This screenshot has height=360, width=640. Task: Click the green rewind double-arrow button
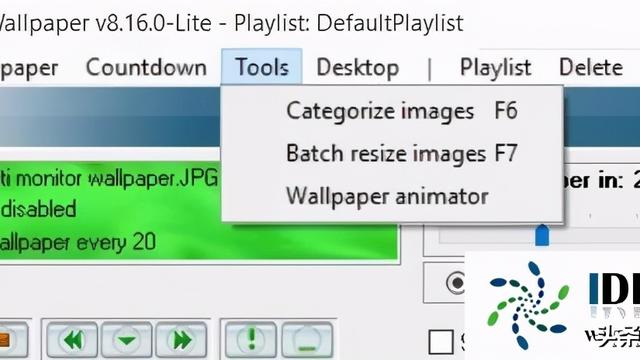tap(72, 340)
